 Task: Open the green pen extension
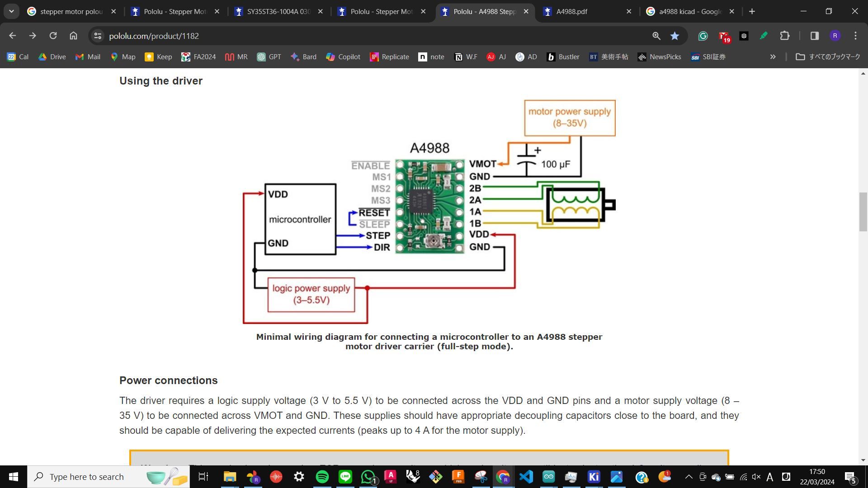tap(764, 36)
